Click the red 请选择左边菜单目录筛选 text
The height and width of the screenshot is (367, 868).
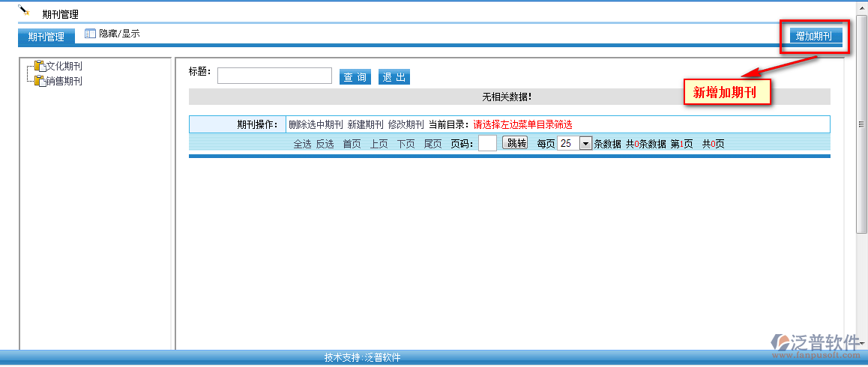click(x=522, y=124)
